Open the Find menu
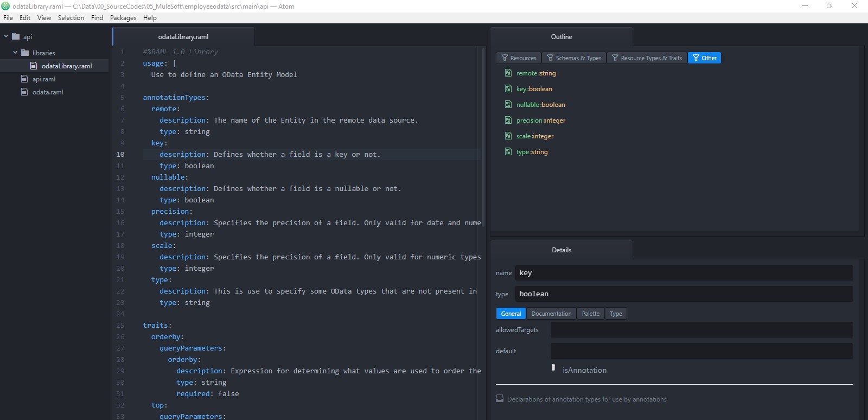The image size is (868, 420). 97,18
